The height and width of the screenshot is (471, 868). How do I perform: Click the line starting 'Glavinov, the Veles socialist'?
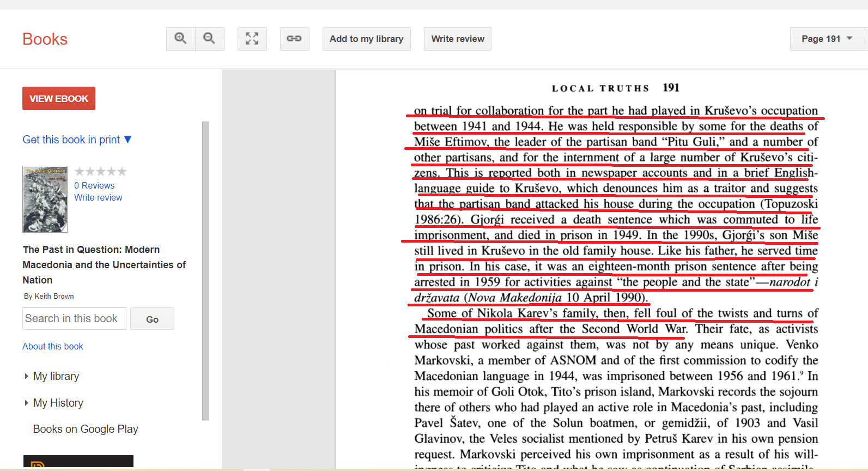(x=616, y=438)
